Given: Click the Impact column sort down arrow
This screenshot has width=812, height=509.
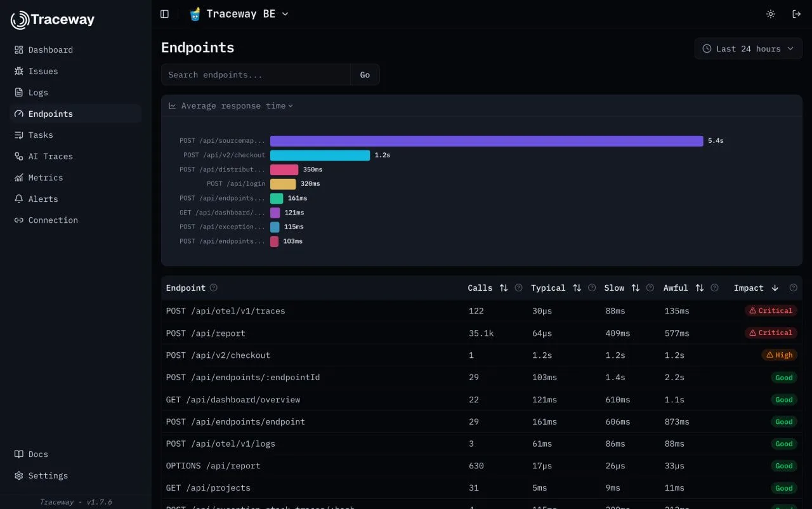Looking at the screenshot, I should (x=775, y=288).
